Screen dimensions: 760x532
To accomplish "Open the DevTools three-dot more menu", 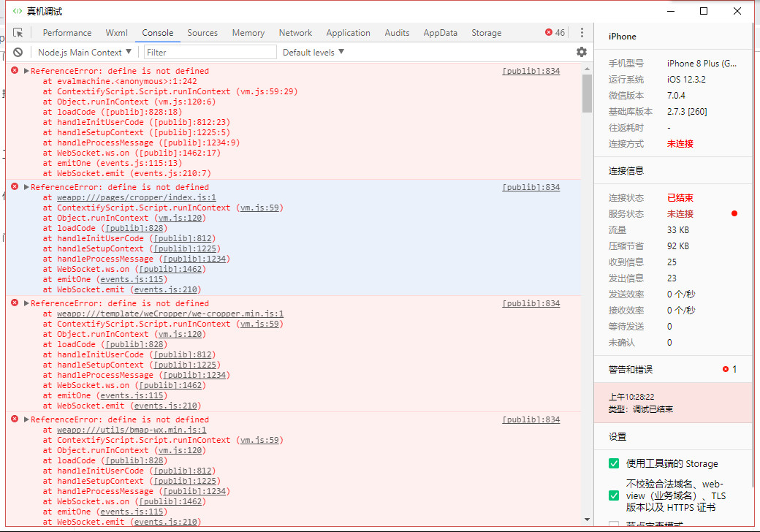I will [582, 33].
